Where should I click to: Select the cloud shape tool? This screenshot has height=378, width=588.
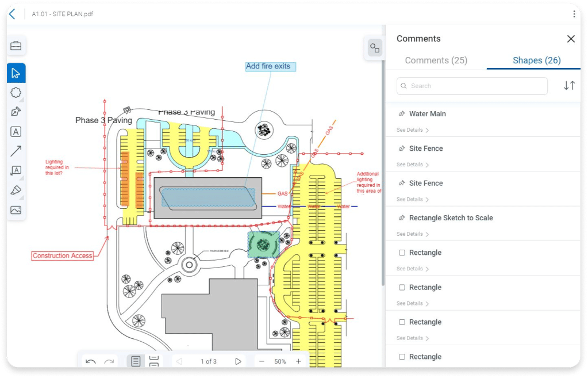[x=16, y=93]
